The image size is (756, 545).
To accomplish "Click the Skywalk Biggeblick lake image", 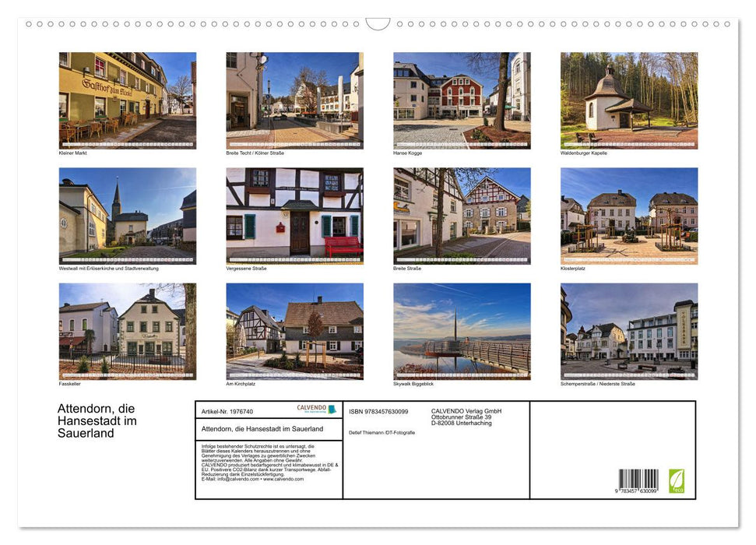I will 461,330.
